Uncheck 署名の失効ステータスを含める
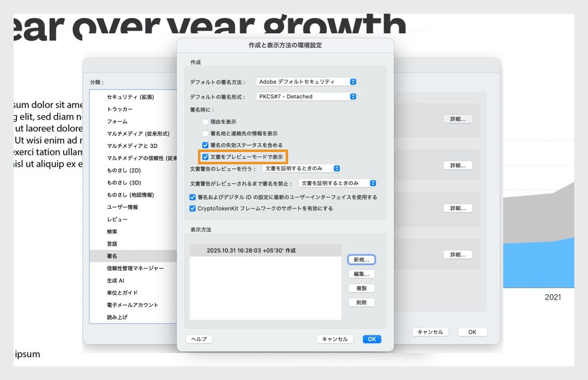This screenshot has width=588, height=380. 205,145
